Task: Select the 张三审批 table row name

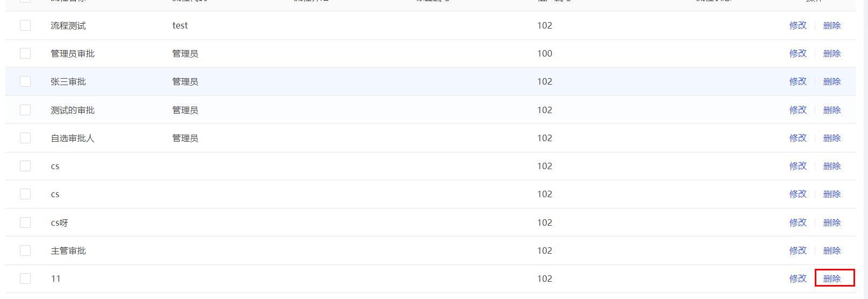Action: [68, 81]
